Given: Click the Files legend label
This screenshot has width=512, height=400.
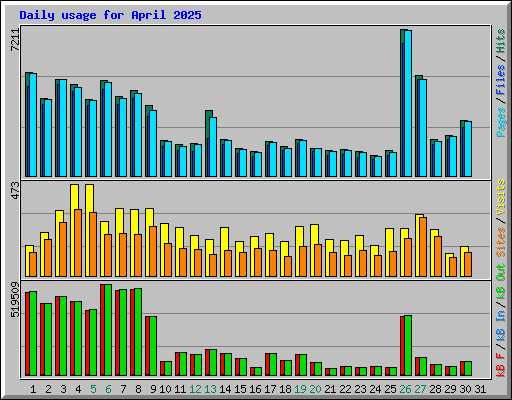Looking at the screenshot, I should tap(501, 80).
